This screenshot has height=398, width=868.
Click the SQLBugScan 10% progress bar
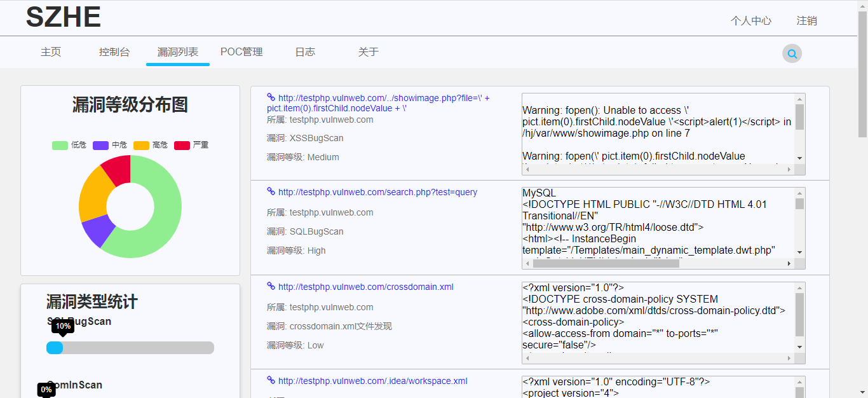point(130,347)
